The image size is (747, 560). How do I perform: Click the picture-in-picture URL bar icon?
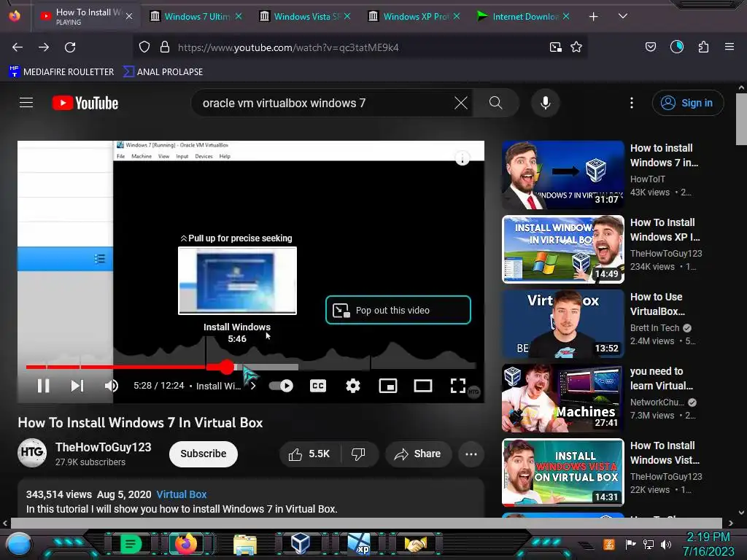pos(555,47)
